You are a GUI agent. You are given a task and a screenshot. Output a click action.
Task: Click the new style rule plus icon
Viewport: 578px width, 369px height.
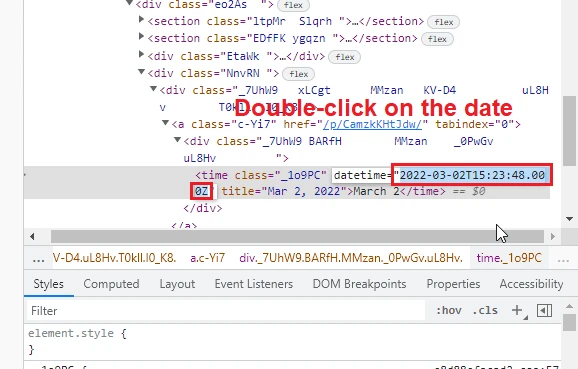[517, 310]
